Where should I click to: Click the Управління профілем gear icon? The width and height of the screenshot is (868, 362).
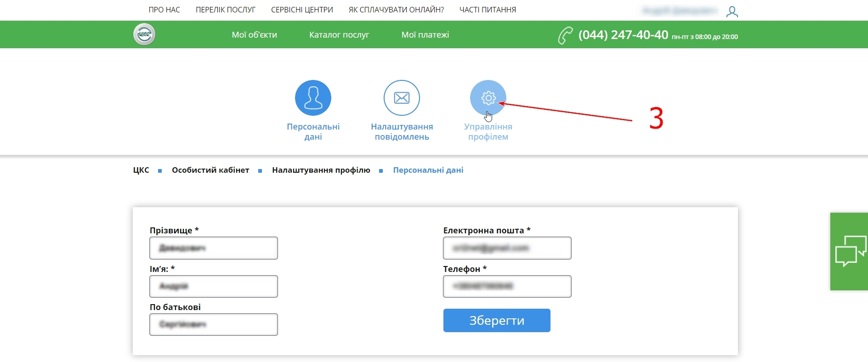point(488,98)
